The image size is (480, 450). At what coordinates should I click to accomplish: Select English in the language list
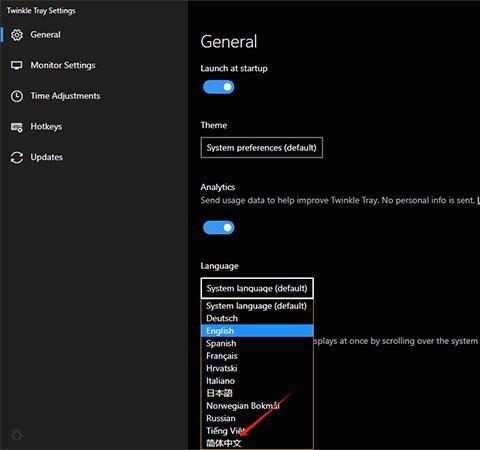coord(257,331)
